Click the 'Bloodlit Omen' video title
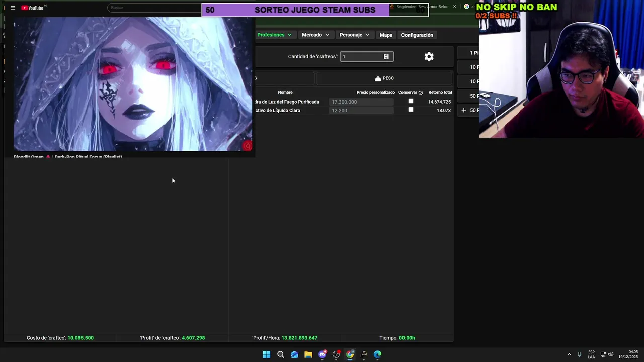Image resolution: width=644 pixels, height=362 pixels. (68, 157)
